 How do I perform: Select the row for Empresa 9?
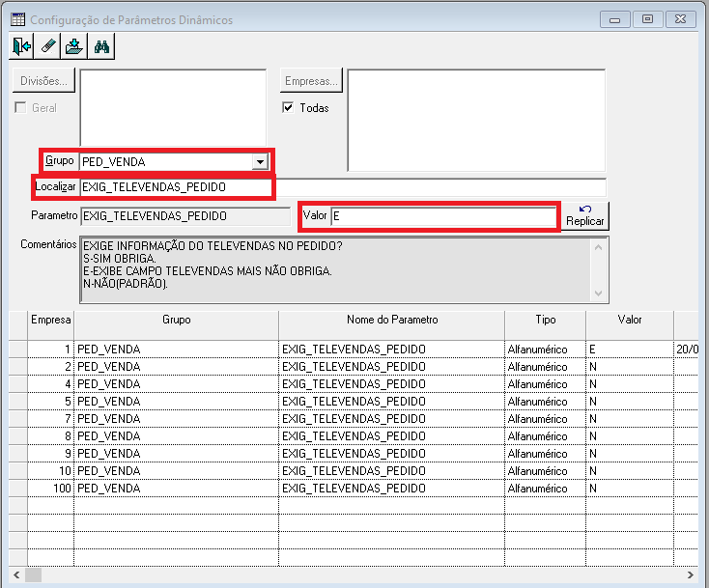(354, 454)
